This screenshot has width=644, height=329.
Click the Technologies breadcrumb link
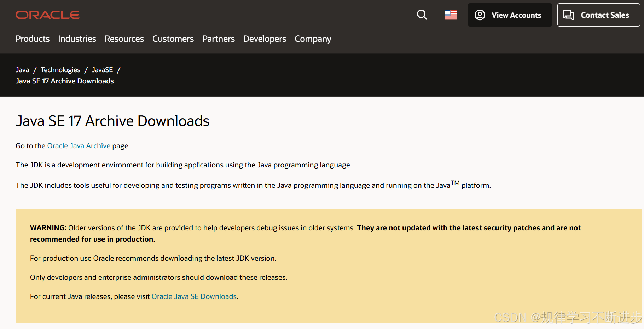pyautogui.click(x=60, y=70)
